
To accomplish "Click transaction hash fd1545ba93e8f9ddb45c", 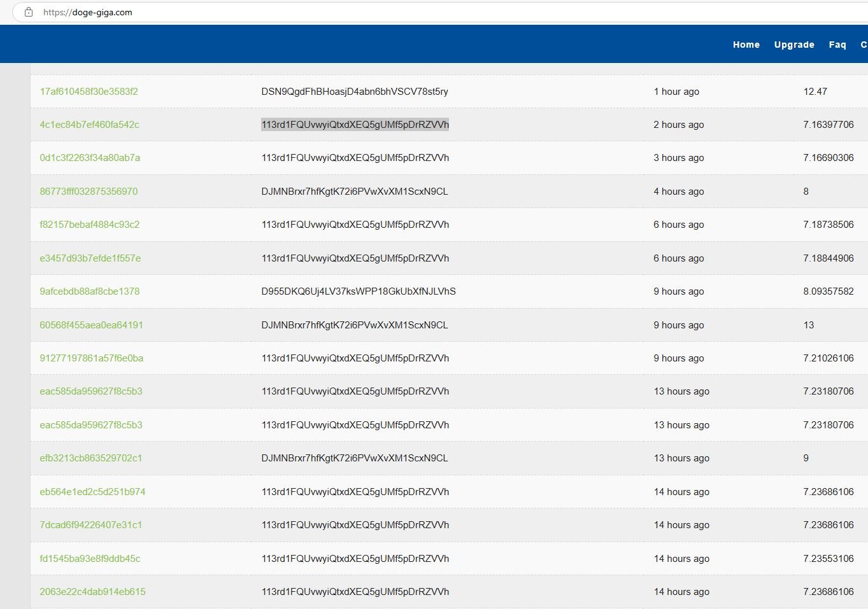I will (x=90, y=559).
